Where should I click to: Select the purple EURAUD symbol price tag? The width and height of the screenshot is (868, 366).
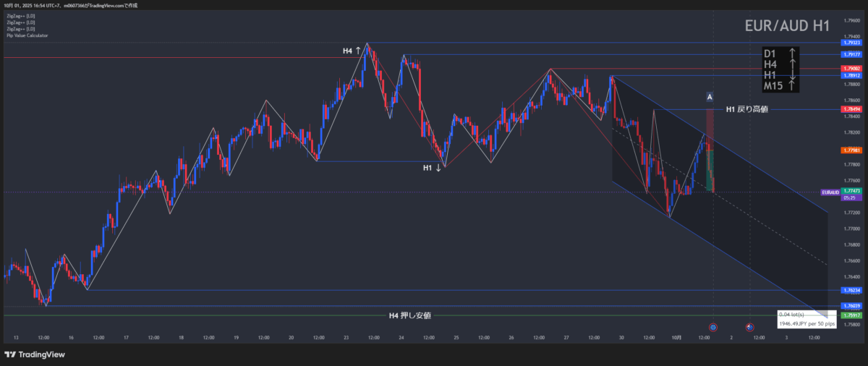click(x=830, y=192)
